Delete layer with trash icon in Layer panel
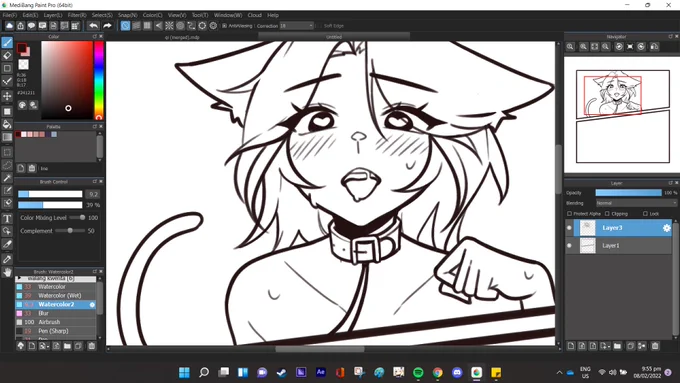The width and height of the screenshot is (680, 383). point(655,346)
